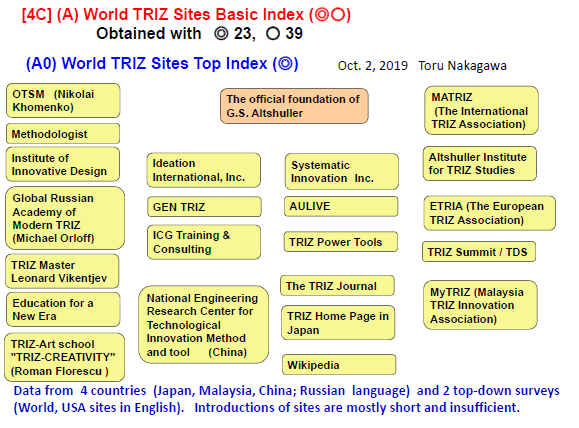The image size is (579, 428).
Task: Click the double-circle symbol before 23
Action: [221, 34]
